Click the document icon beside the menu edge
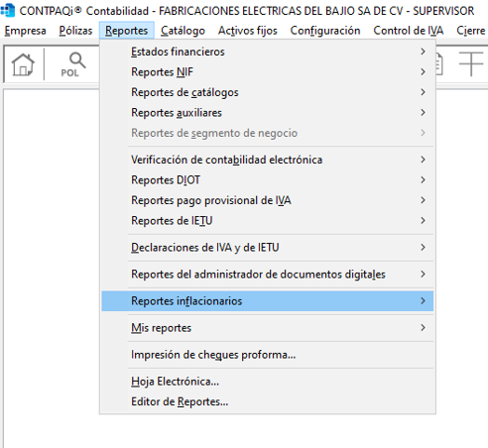 coord(439,64)
